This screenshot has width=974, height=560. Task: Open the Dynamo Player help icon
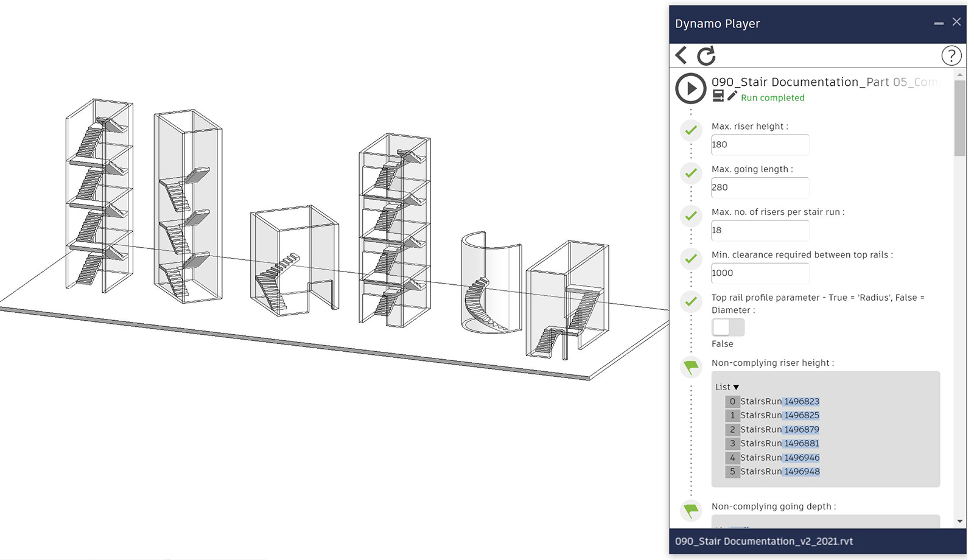[951, 56]
